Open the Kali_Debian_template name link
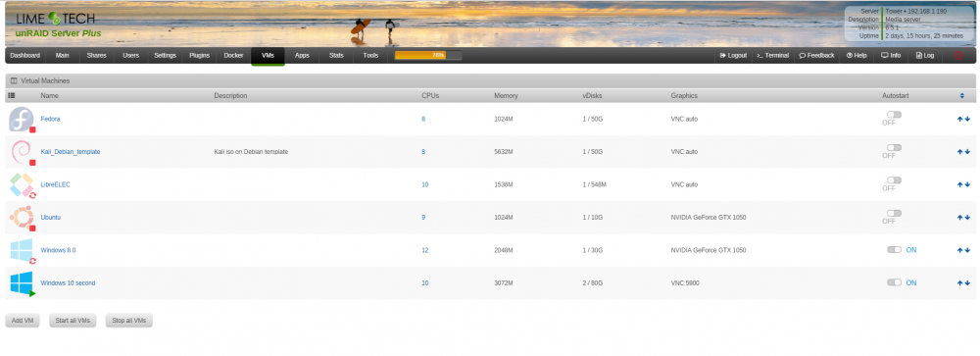980x356 pixels. (71, 151)
